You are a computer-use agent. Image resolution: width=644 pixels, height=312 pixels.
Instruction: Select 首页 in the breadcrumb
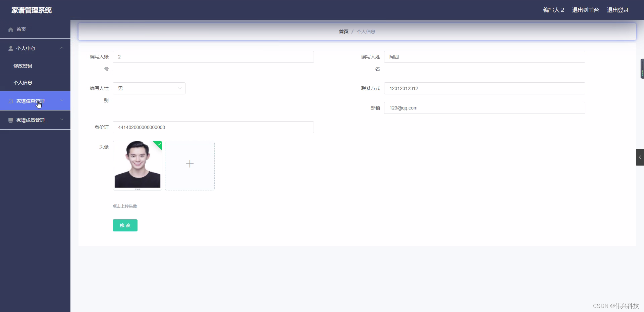pyautogui.click(x=343, y=31)
